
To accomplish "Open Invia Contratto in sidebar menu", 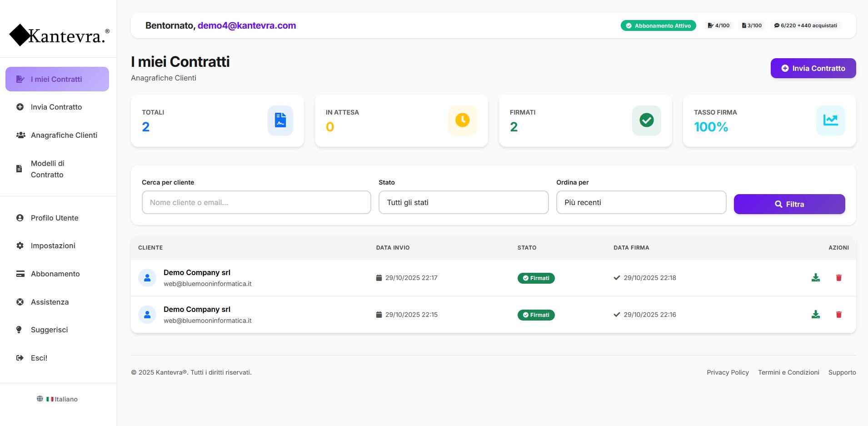I will pyautogui.click(x=57, y=107).
